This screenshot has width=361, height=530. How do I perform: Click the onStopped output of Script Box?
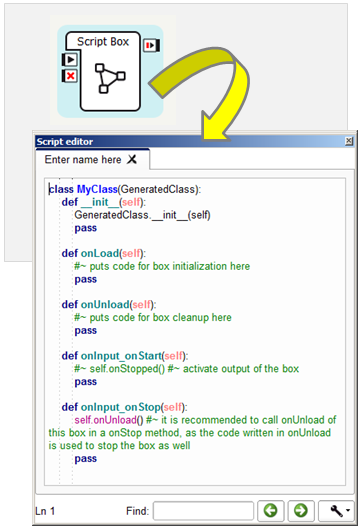click(x=152, y=45)
